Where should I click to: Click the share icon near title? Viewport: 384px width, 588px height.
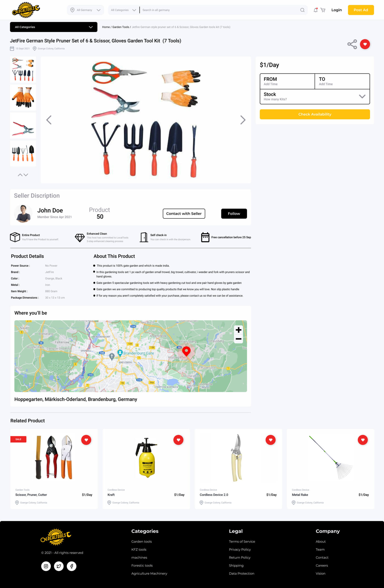352,44
